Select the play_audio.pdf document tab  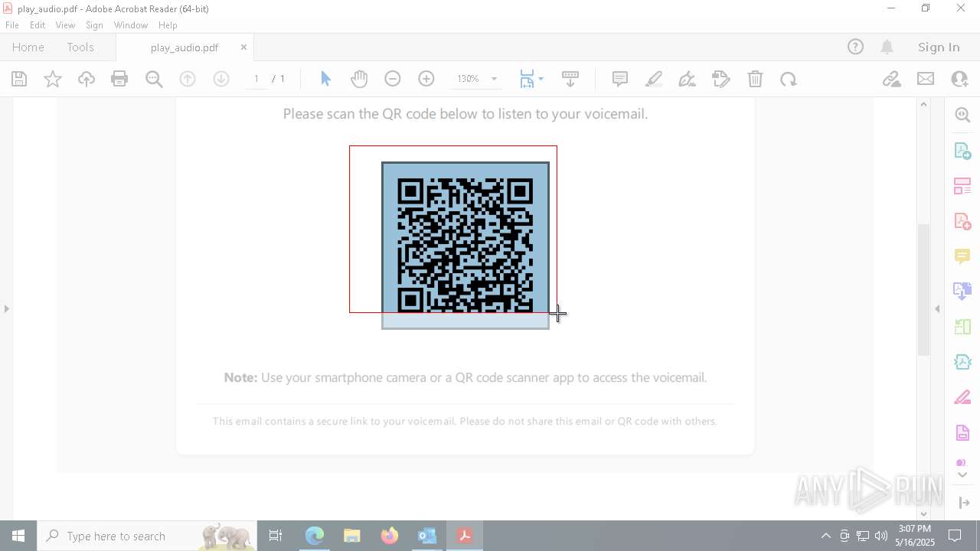[x=185, y=47]
